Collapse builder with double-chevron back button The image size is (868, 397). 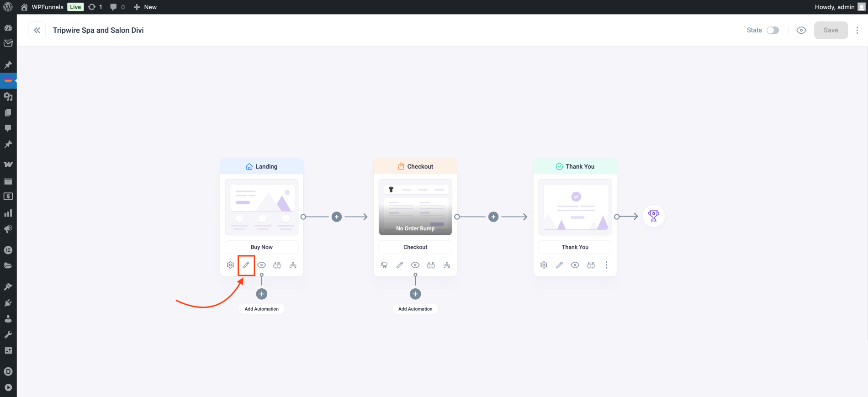pos(37,30)
